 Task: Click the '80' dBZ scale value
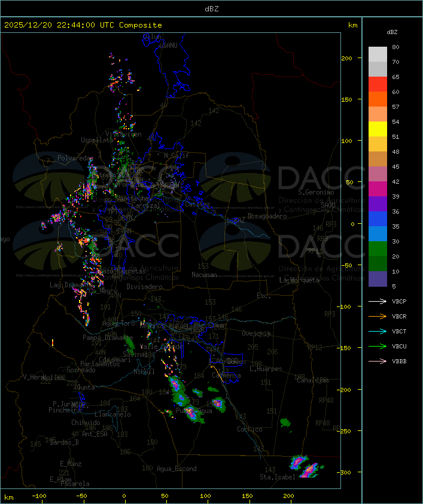click(395, 47)
